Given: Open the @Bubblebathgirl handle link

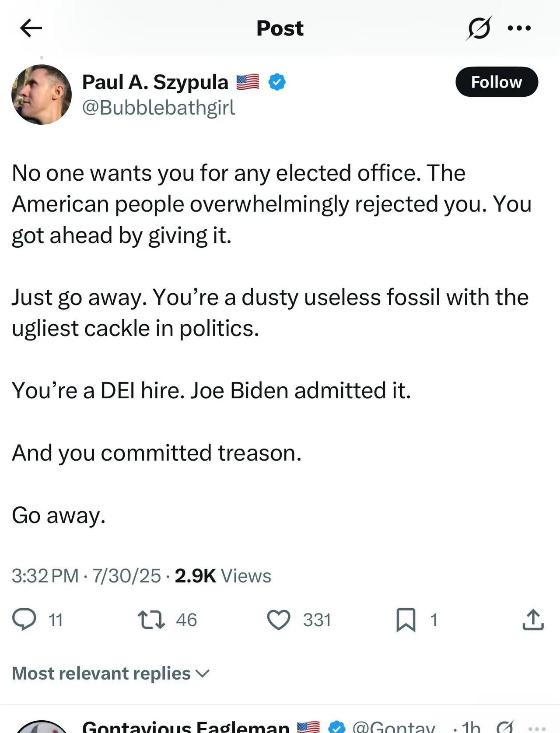Looking at the screenshot, I should [158, 108].
